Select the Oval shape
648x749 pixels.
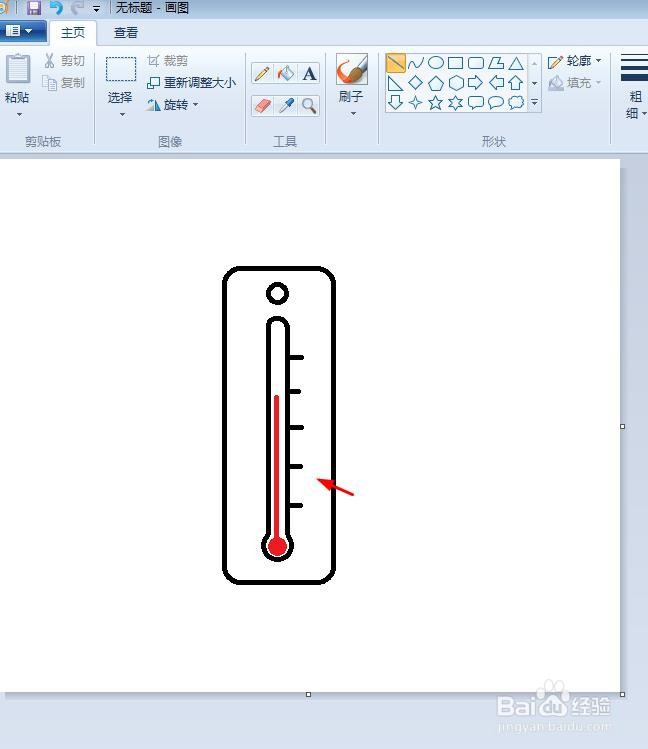point(436,63)
